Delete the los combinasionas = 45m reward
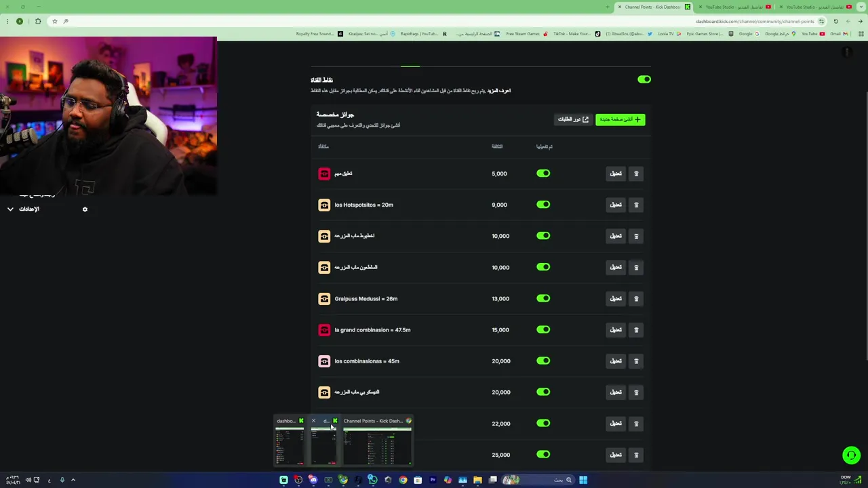 coord(636,361)
